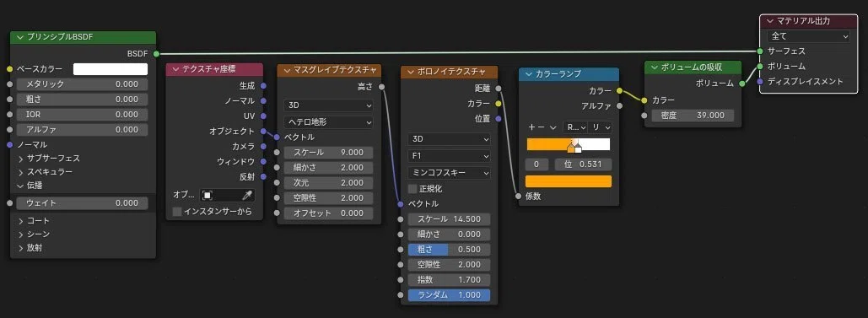Collapse the ボロノイテクスチャ node
Image resolution: width=868 pixels, height=318 pixels.
410,72
